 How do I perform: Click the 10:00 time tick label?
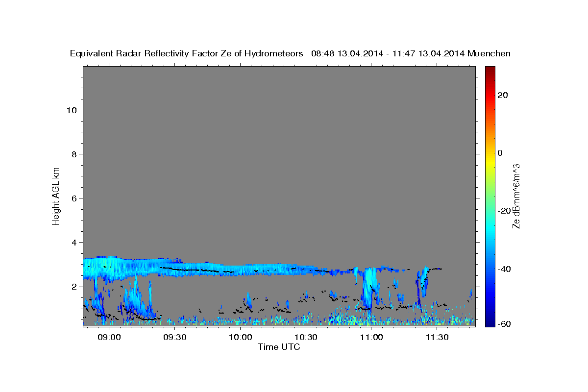tap(240, 337)
